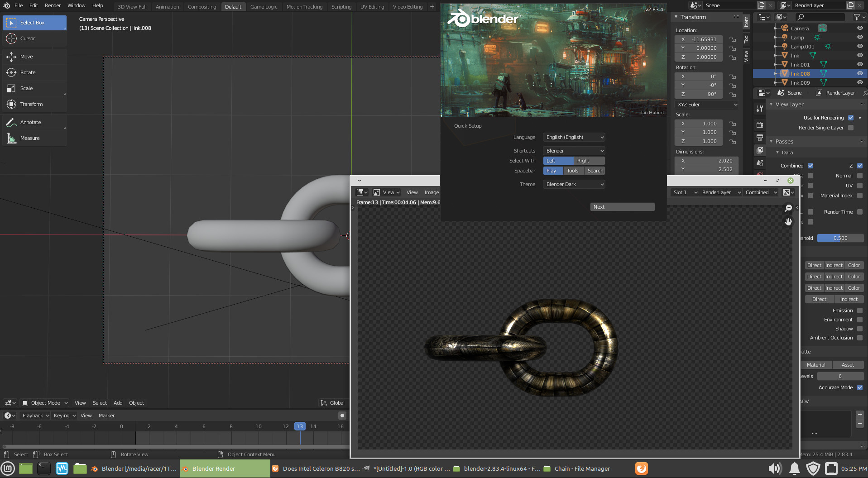Enable Render Single Layer checkbox

click(851, 128)
